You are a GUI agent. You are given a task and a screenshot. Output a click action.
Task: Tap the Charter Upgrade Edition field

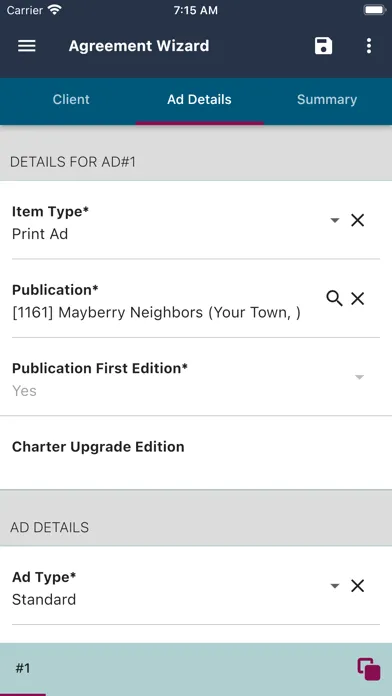(x=196, y=454)
